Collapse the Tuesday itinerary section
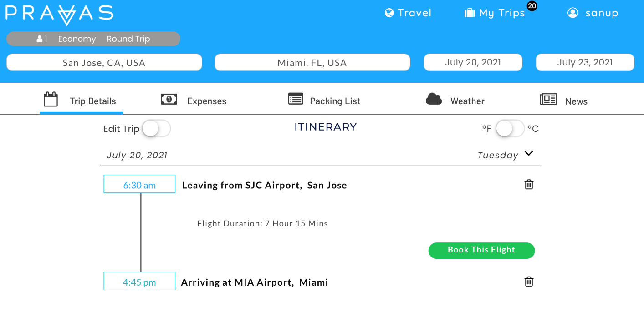Screen dimensions: 644x312 coord(529,153)
